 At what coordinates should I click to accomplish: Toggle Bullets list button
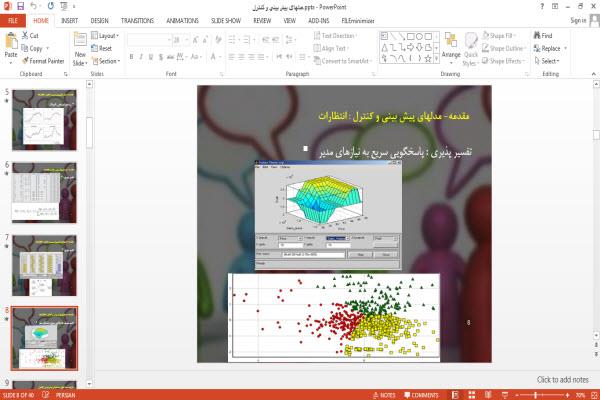(x=234, y=39)
